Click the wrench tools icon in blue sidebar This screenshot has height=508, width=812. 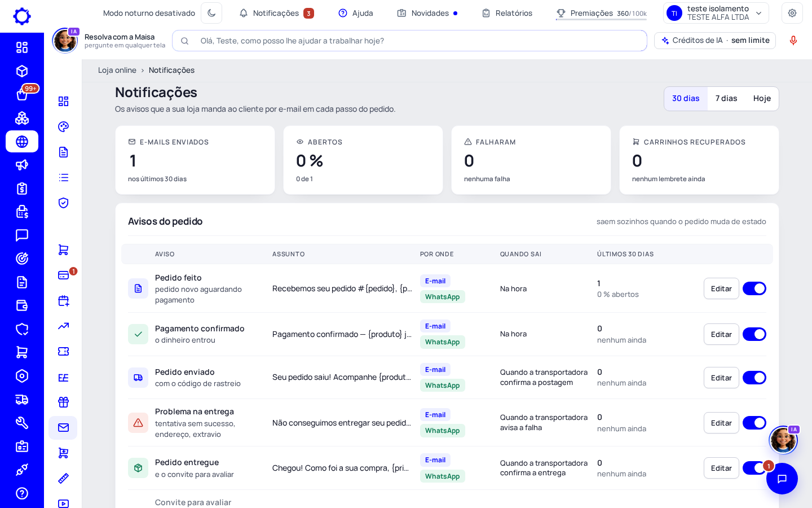click(x=22, y=423)
